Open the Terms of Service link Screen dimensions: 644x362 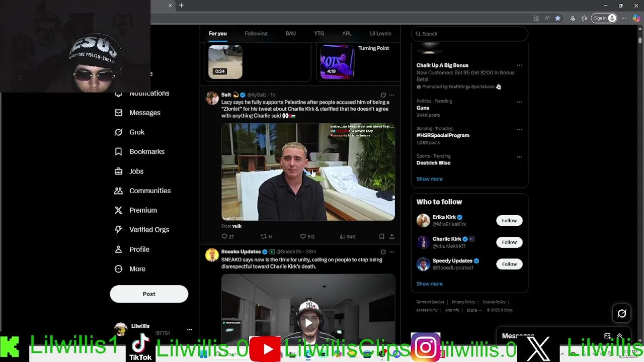(x=430, y=302)
